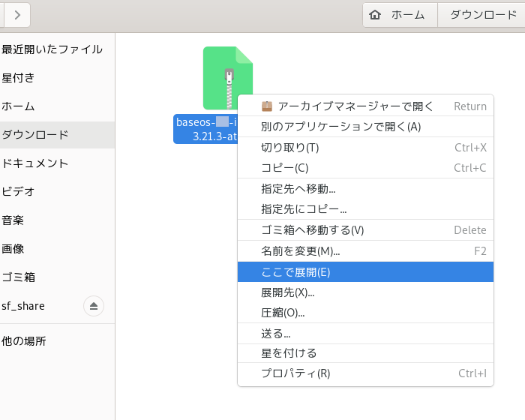Screen dimensions: 525x420
Task: Select 圧縮(O)... compress option
Action: (x=283, y=313)
